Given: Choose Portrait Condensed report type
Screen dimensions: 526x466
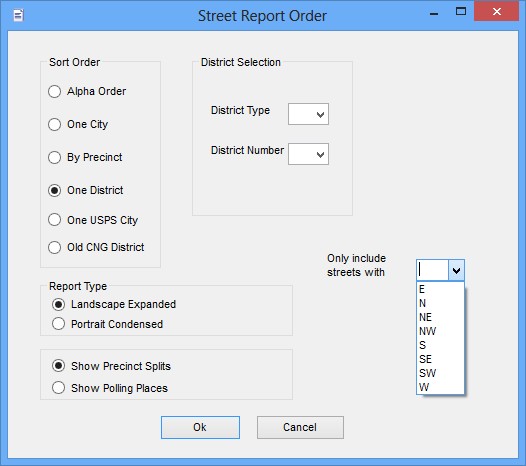Looking at the screenshot, I should pos(58,324).
